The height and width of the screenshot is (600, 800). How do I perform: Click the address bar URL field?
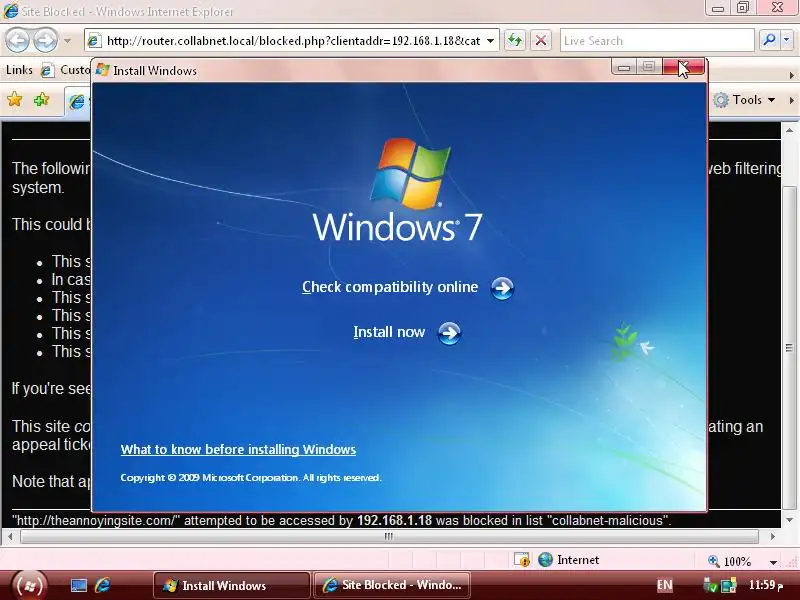coord(292,40)
